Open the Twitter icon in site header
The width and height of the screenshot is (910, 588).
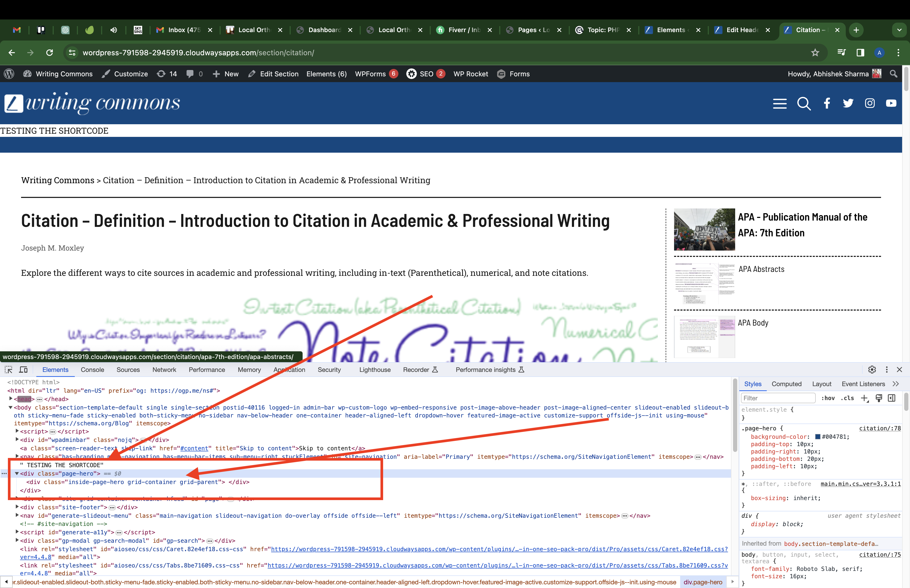pos(848,103)
